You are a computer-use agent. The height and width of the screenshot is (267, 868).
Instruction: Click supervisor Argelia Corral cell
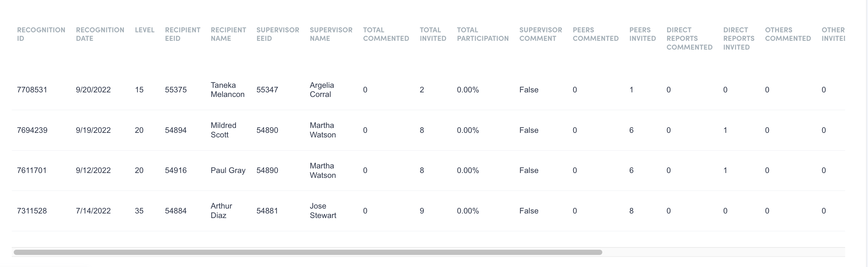[x=322, y=90]
